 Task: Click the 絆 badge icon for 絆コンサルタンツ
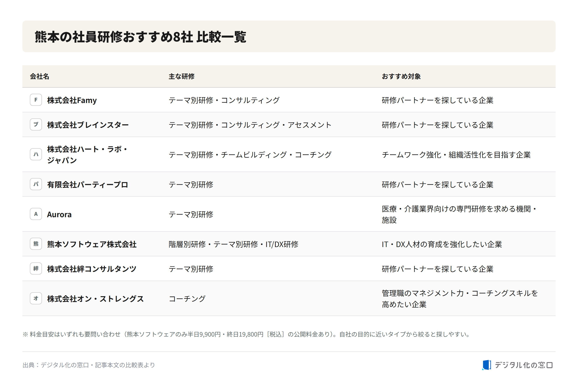36,268
